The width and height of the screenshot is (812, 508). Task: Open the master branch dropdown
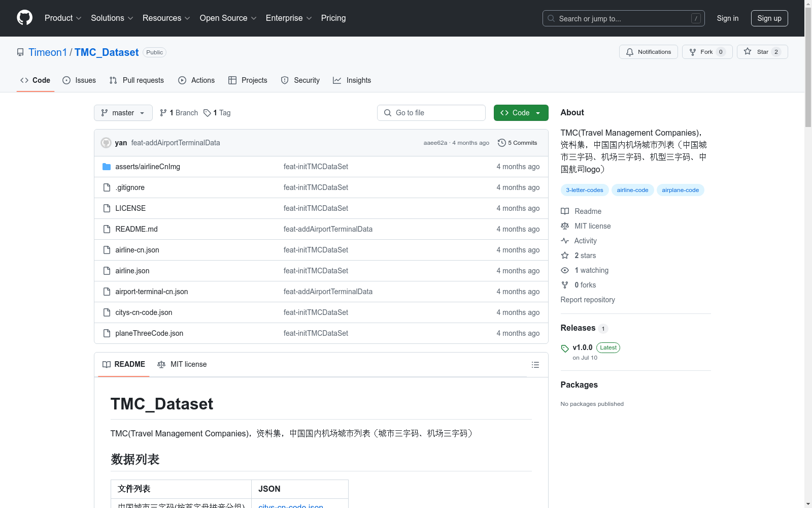coord(123,113)
